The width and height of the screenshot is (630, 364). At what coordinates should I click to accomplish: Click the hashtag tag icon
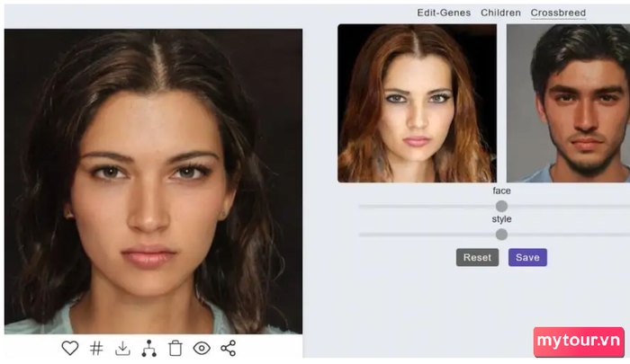96,348
